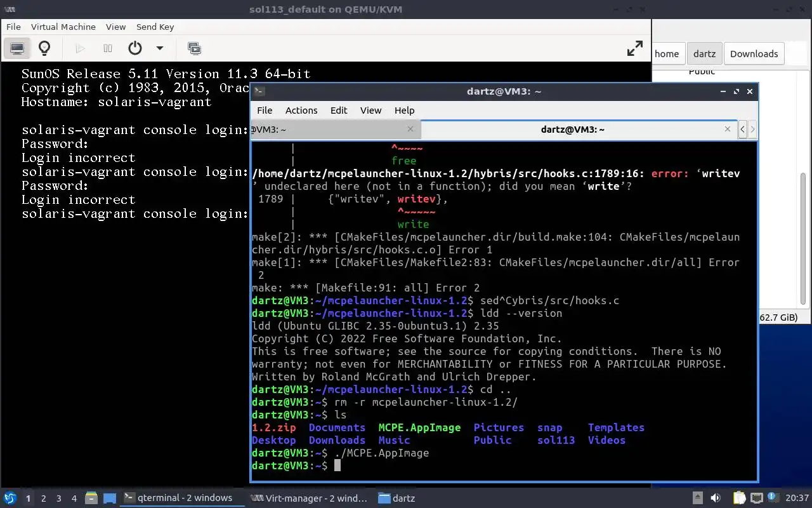
Task: Open the update notifier tray icon
Action: [773, 498]
